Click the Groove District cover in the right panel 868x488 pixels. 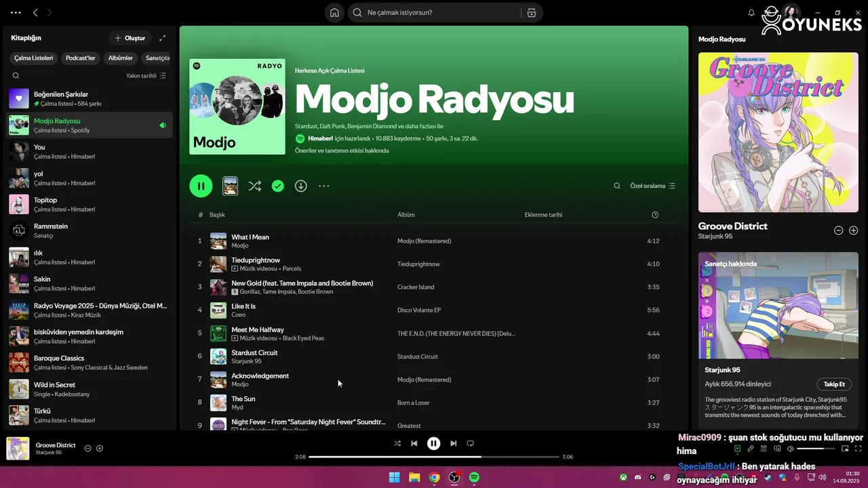pos(778,132)
